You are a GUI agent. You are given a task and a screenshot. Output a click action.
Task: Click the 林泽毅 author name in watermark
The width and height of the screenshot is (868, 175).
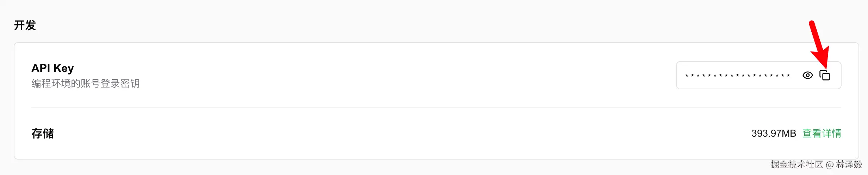tap(849, 164)
